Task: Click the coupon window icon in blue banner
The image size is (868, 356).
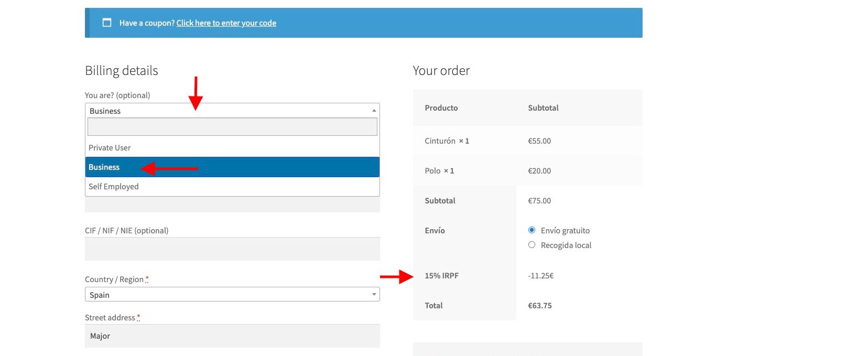Action: point(107,23)
